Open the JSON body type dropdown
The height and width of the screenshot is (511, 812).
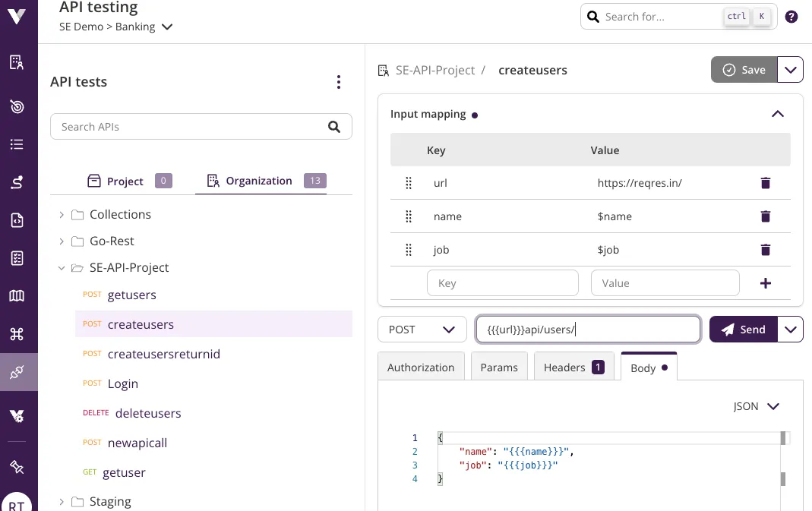pos(757,406)
